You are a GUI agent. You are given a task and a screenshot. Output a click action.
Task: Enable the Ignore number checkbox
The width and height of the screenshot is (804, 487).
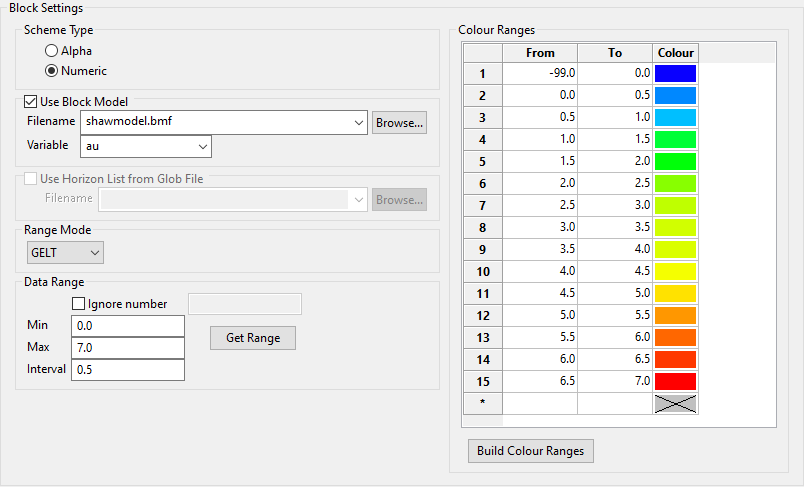79,304
